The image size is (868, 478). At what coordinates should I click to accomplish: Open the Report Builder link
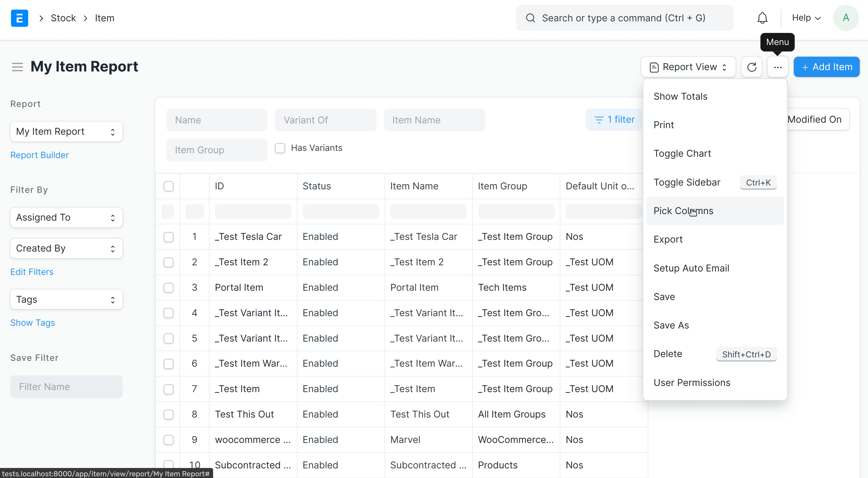point(40,155)
